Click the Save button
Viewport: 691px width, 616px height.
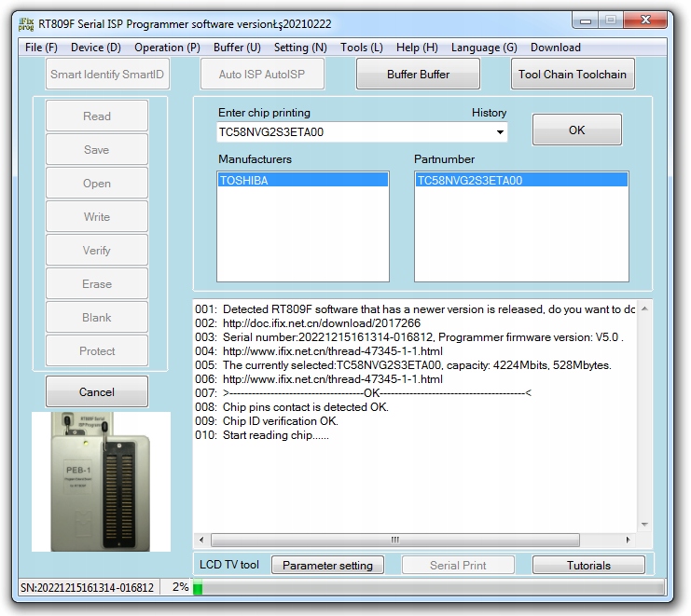click(96, 149)
